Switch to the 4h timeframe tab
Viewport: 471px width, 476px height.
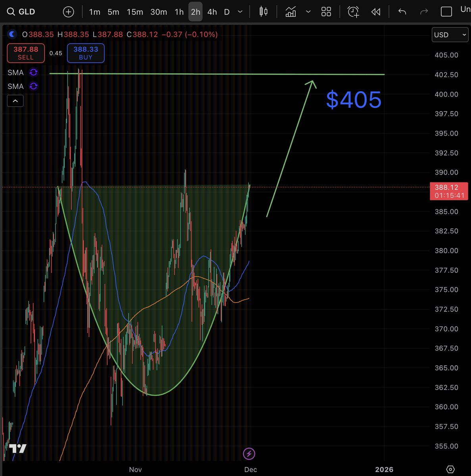[211, 12]
